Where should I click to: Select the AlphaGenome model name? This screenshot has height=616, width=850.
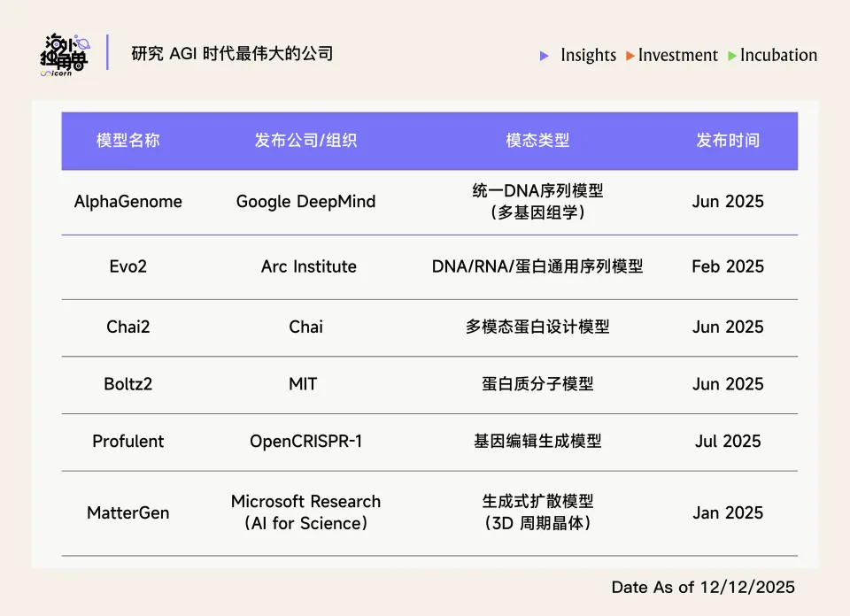(128, 202)
